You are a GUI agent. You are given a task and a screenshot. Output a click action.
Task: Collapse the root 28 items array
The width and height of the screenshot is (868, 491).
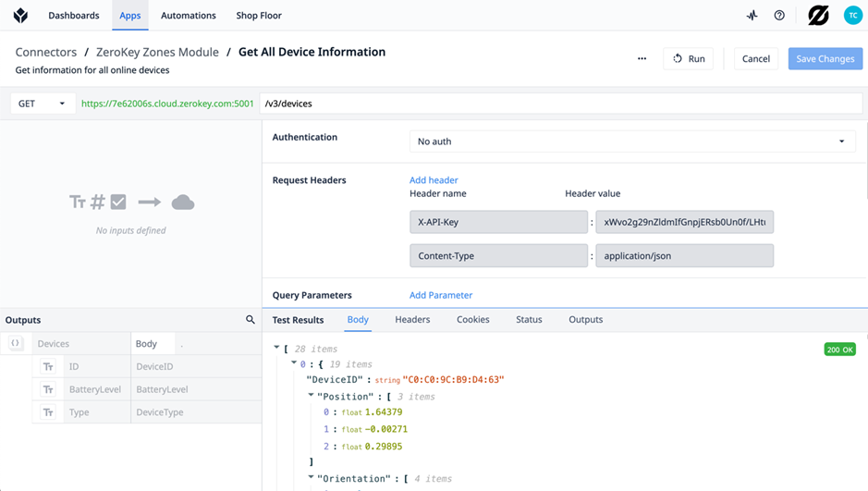(x=276, y=348)
